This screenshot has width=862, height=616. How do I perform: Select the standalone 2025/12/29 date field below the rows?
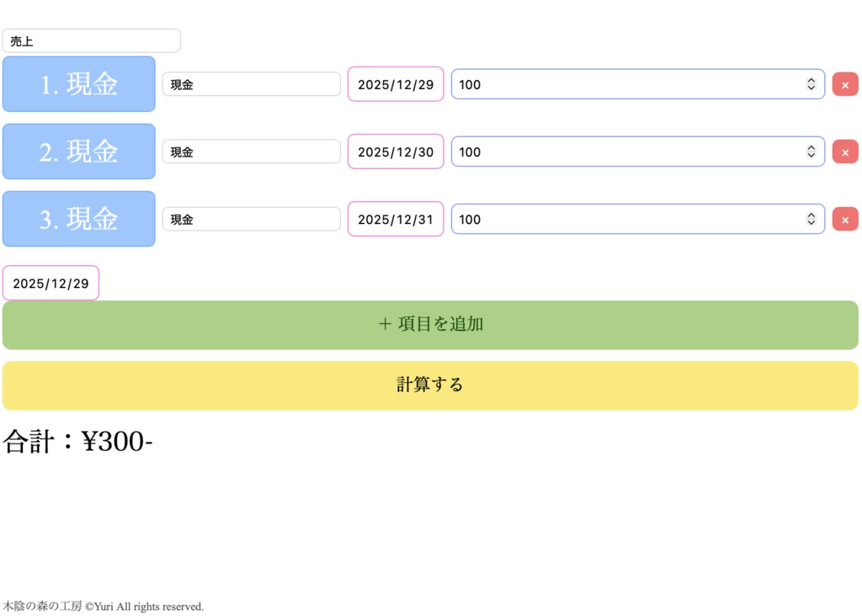pyautogui.click(x=51, y=283)
